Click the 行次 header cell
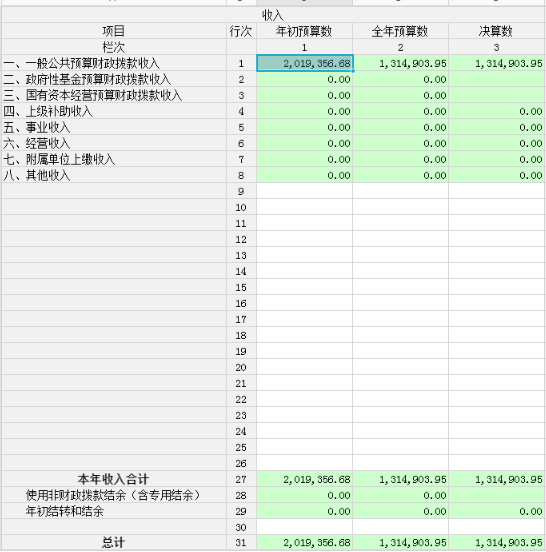This screenshot has height=552, width=546. point(241,31)
